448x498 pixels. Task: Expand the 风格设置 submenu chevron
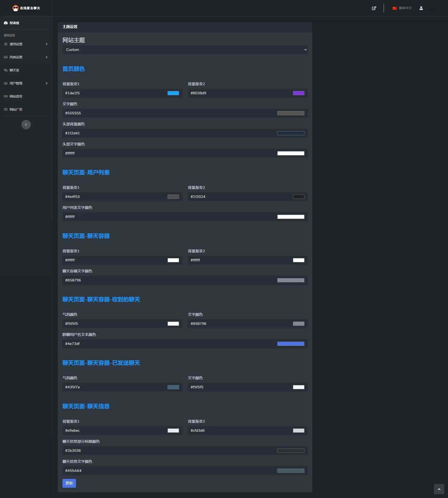coord(47,57)
